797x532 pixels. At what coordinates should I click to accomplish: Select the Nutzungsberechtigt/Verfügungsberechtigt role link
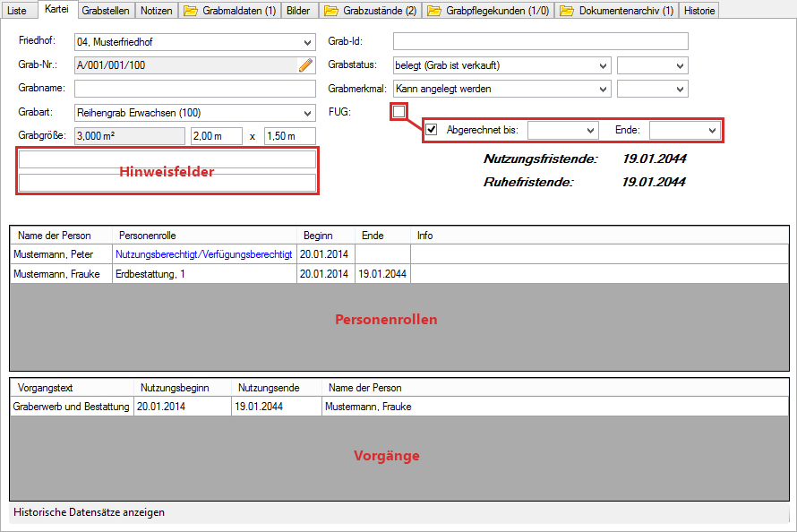[203, 254]
